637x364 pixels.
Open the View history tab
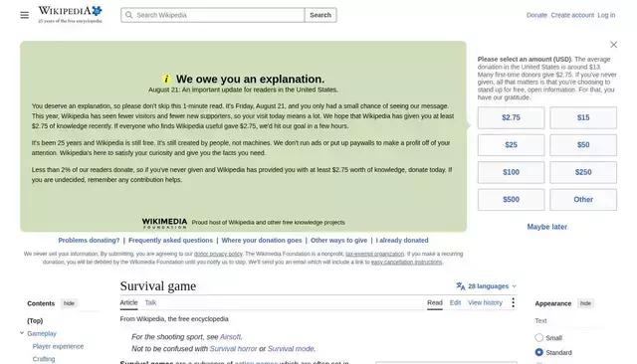(485, 302)
